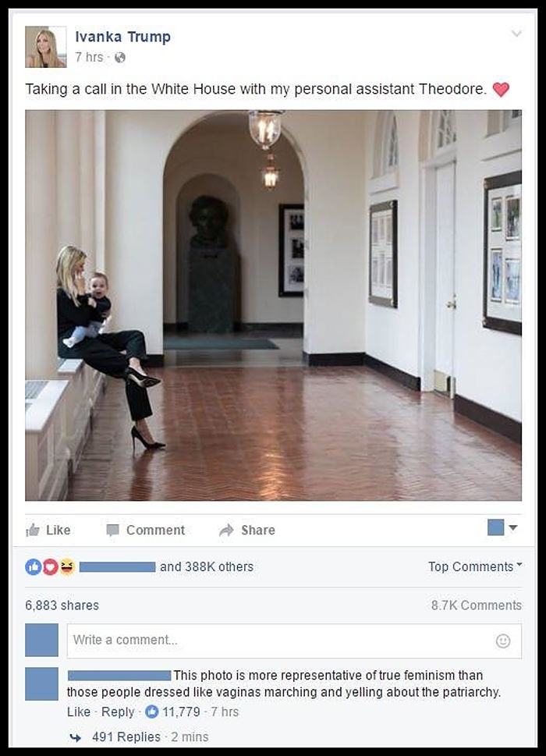Click the 7 hrs post timestamp
The height and width of the screenshot is (756, 546).
pyautogui.click(x=90, y=57)
